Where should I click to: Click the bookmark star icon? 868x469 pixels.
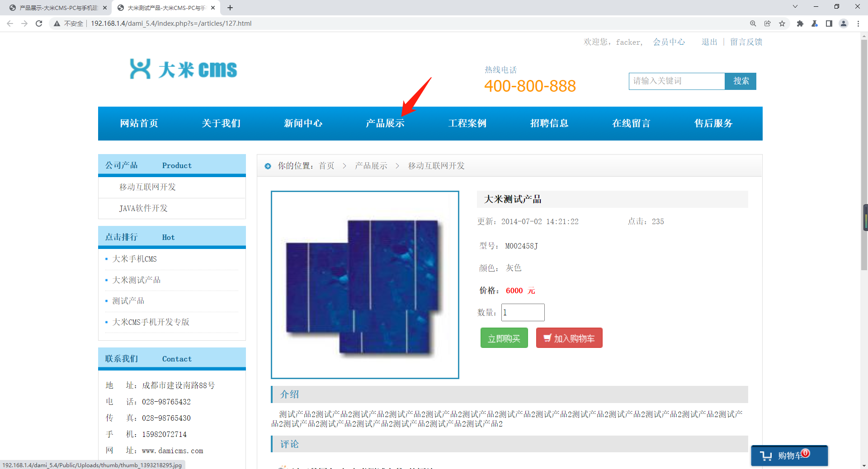pos(782,23)
